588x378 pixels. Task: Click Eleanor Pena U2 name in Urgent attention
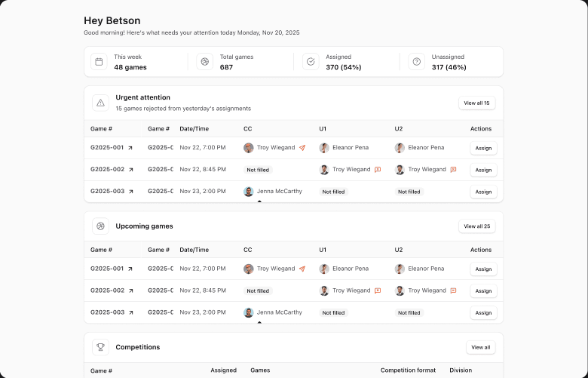click(426, 148)
